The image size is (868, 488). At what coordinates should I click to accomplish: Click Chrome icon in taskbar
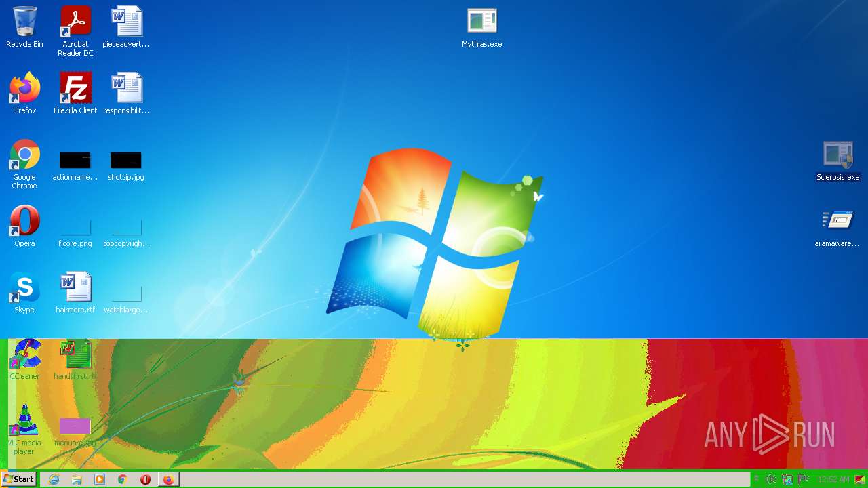[x=123, y=479]
